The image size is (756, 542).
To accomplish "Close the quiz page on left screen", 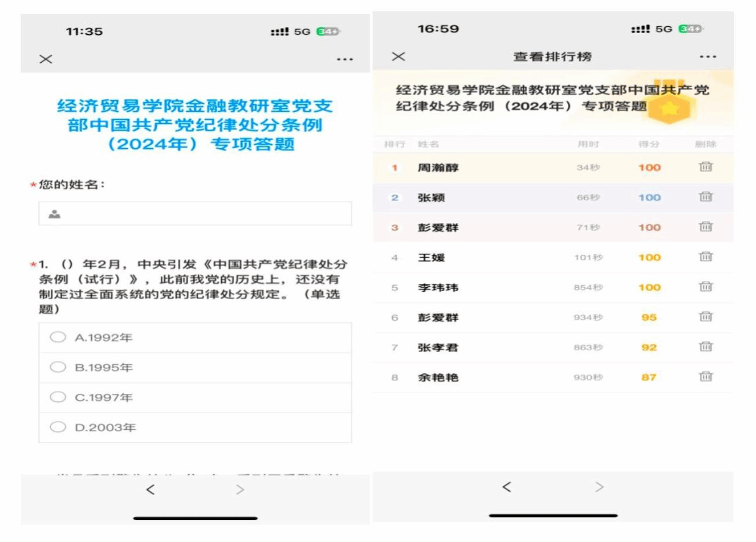I will point(46,59).
